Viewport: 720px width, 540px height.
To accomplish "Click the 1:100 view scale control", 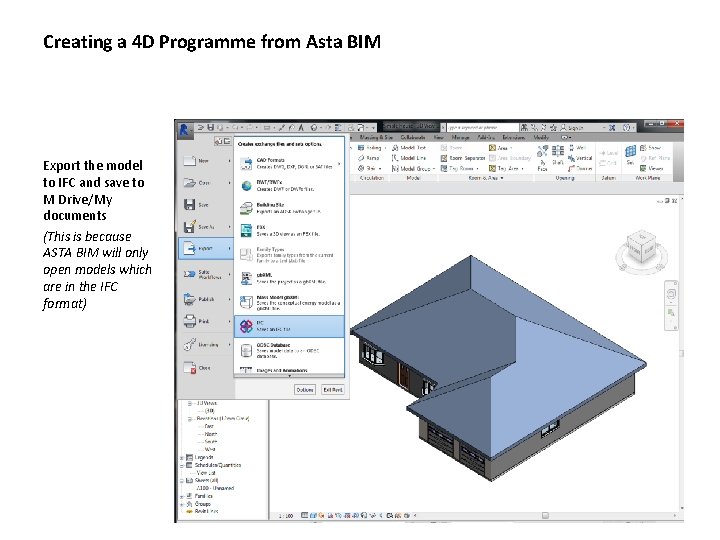I will coord(286,516).
